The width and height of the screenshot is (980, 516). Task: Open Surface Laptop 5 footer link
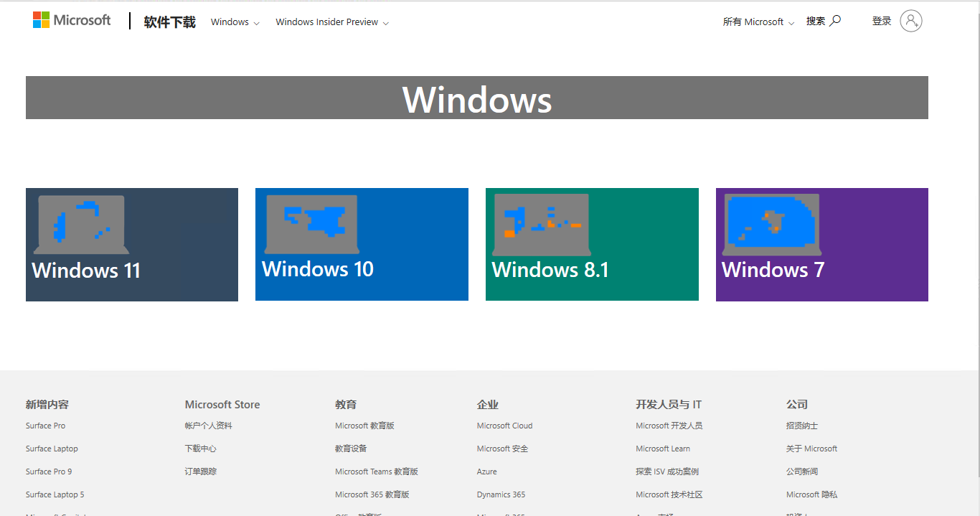[55, 494]
